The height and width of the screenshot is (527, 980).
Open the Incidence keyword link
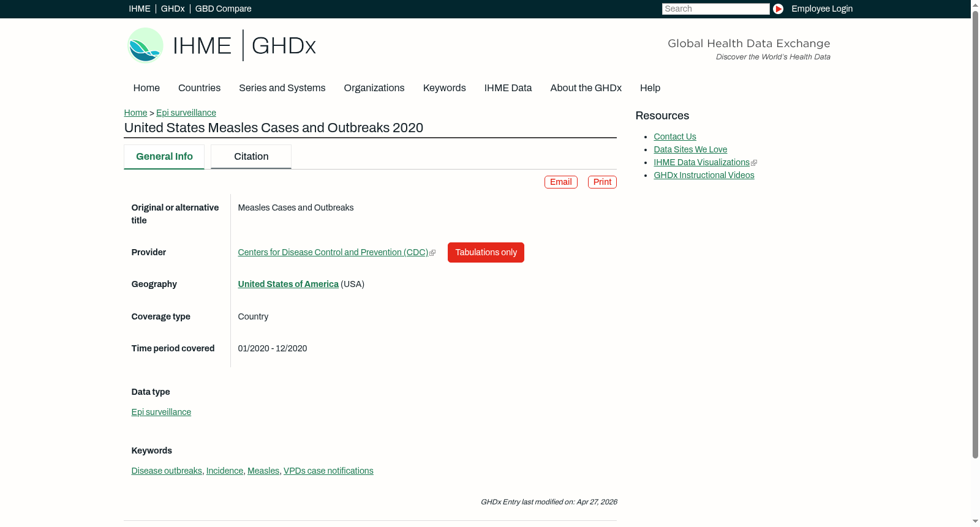tap(225, 471)
